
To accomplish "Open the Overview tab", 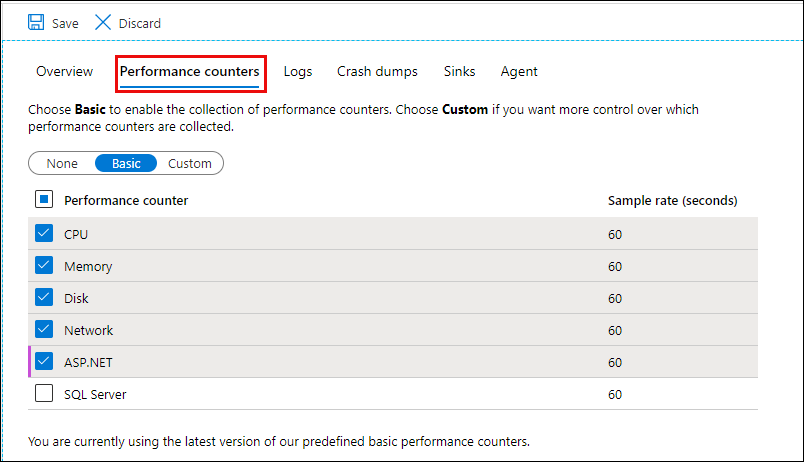I will tap(64, 72).
